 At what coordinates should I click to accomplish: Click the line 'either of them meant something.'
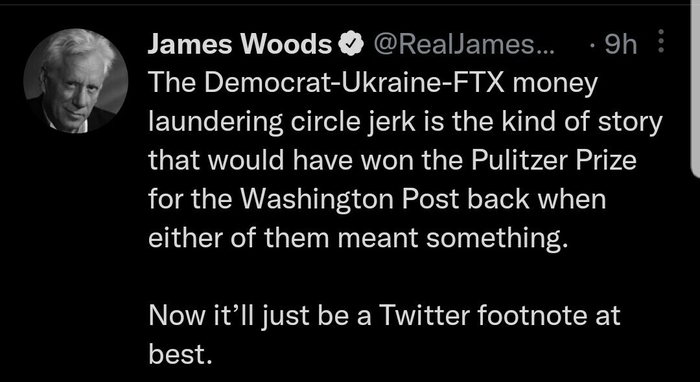point(359,237)
